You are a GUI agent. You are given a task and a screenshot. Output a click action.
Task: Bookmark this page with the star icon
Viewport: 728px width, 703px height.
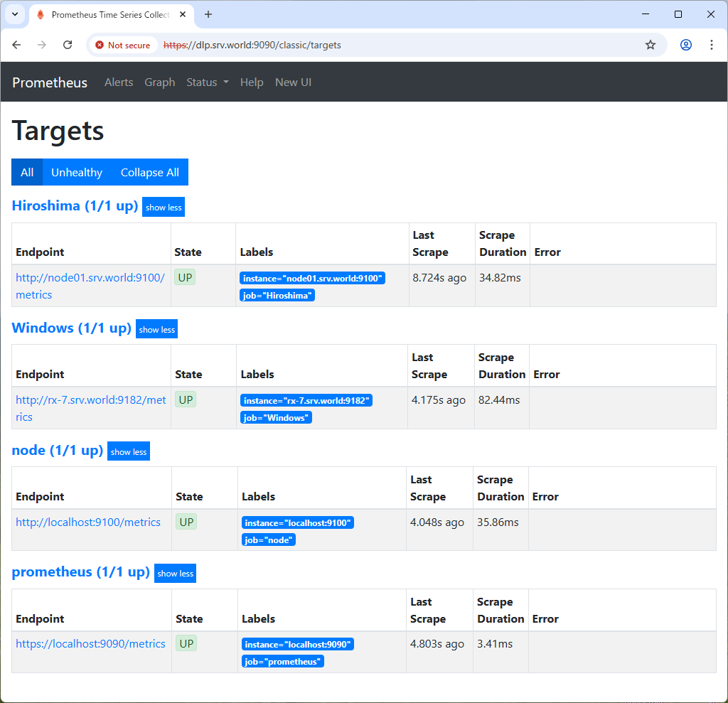click(650, 44)
